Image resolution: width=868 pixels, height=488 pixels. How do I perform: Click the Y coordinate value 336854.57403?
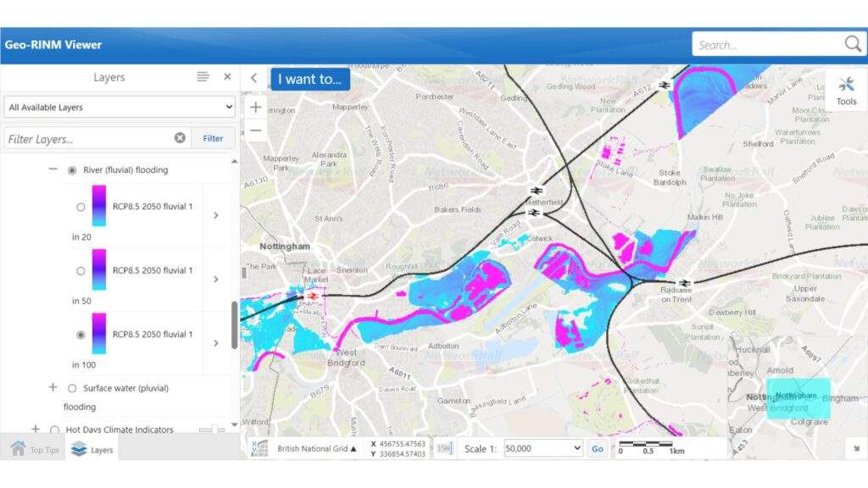point(402,454)
